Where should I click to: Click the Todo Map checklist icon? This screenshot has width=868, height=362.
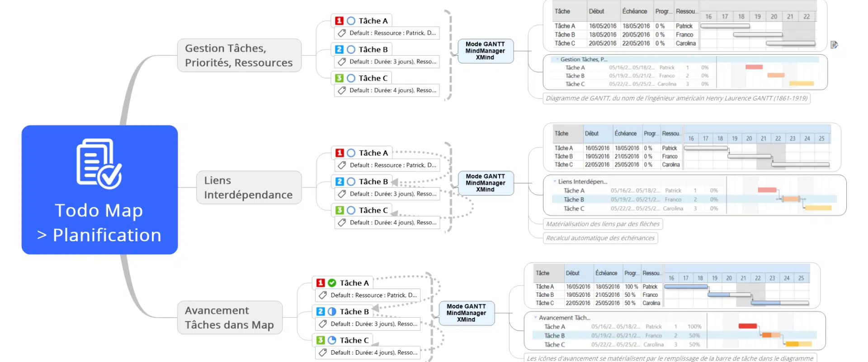pyautogui.click(x=99, y=164)
